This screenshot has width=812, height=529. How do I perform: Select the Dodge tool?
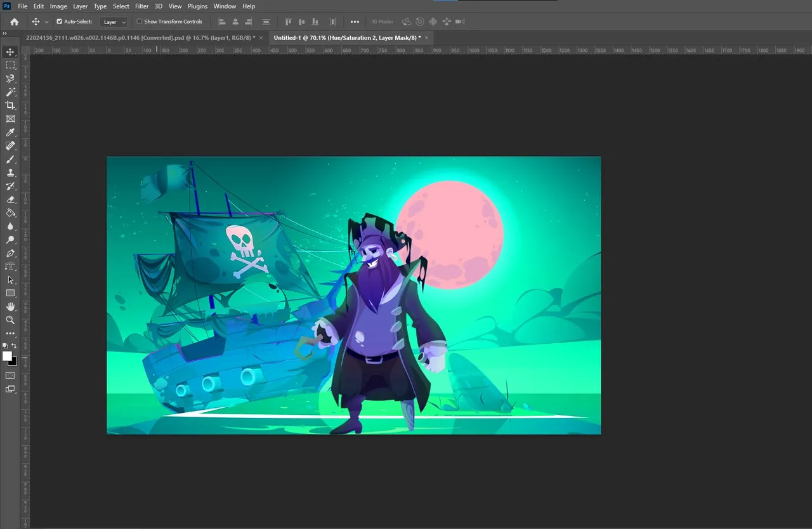coord(10,240)
